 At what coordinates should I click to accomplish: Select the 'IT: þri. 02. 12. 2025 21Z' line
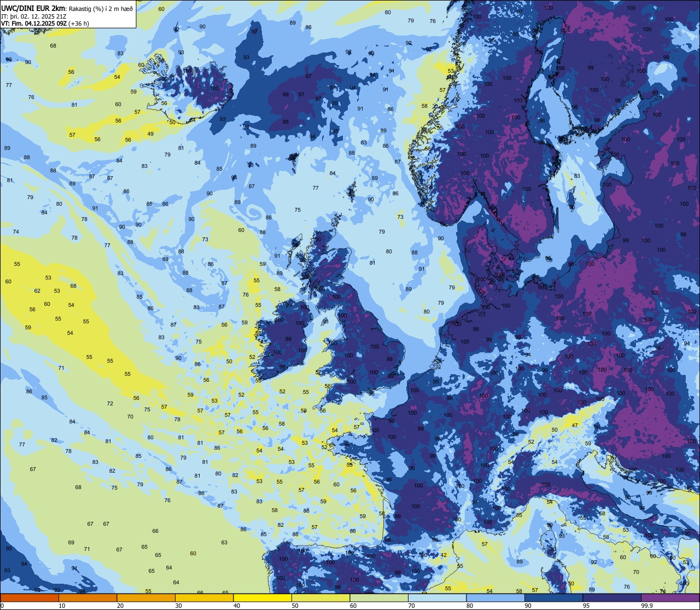[33, 16]
